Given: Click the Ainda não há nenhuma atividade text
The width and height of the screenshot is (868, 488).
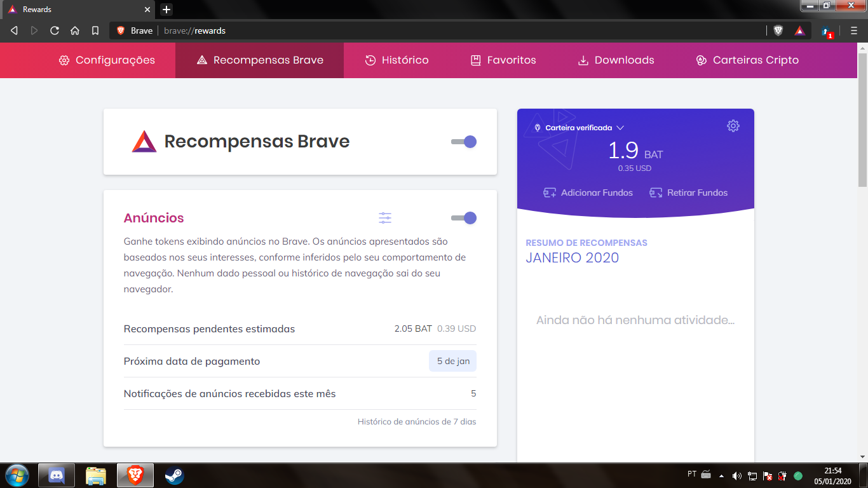Looking at the screenshot, I should tap(635, 320).
